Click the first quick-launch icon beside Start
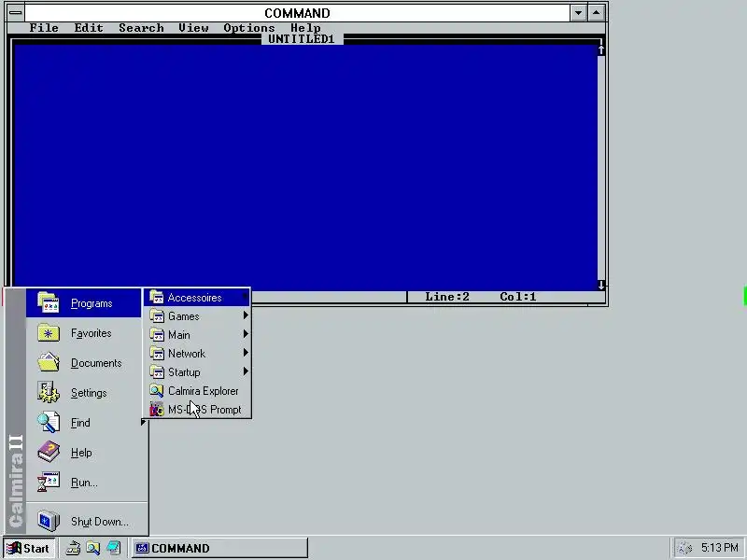 [x=73, y=548]
